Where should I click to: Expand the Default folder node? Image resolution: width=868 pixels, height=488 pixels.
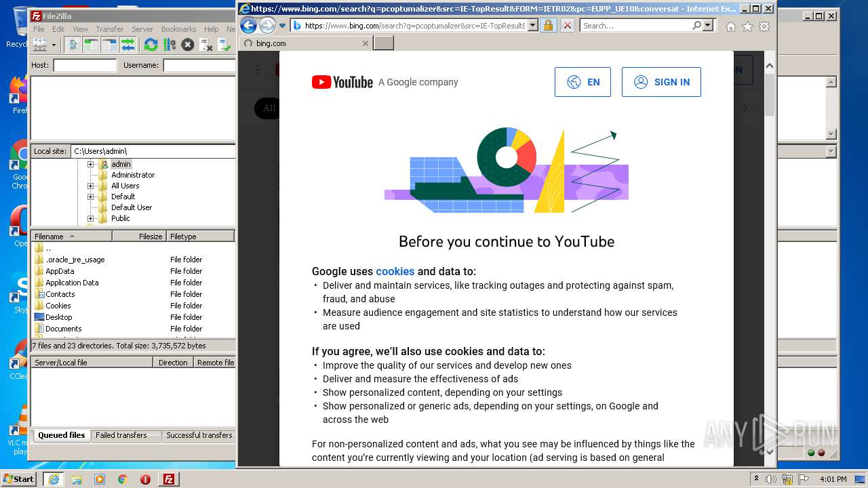coord(91,197)
